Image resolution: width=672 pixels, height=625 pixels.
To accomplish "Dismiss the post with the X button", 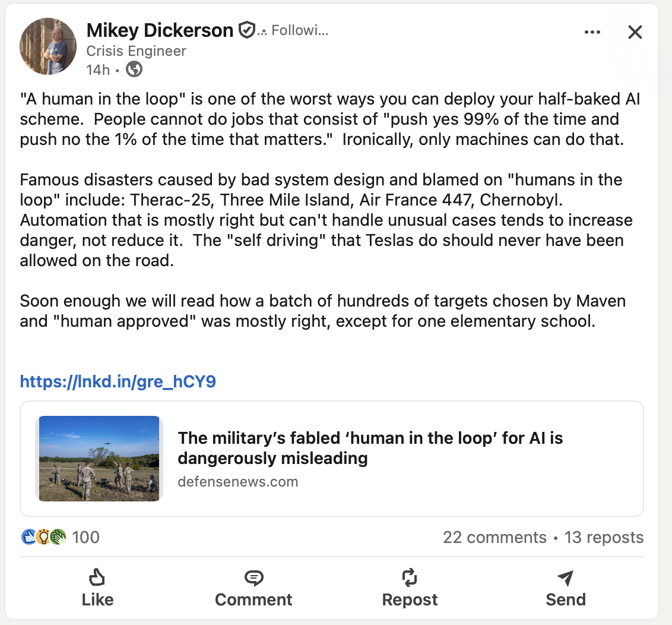I will pos(635,32).
